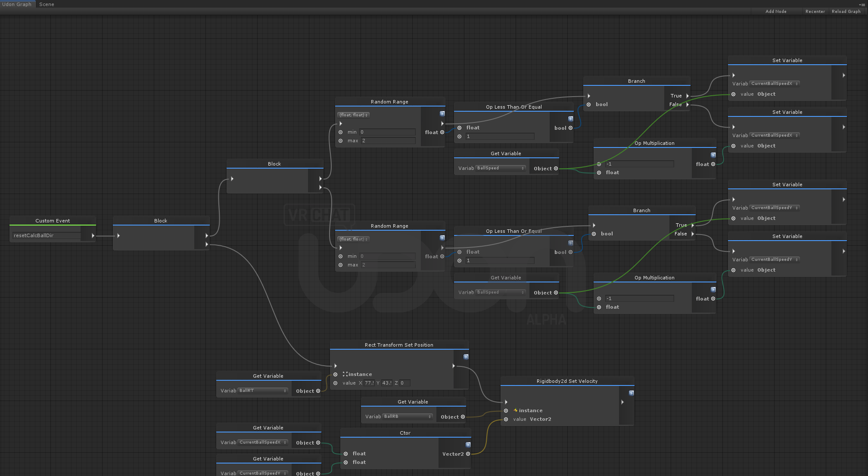Click the X value field in Rect Transform Set Position
Image resolution: width=868 pixels, height=476 pixels.
click(369, 383)
